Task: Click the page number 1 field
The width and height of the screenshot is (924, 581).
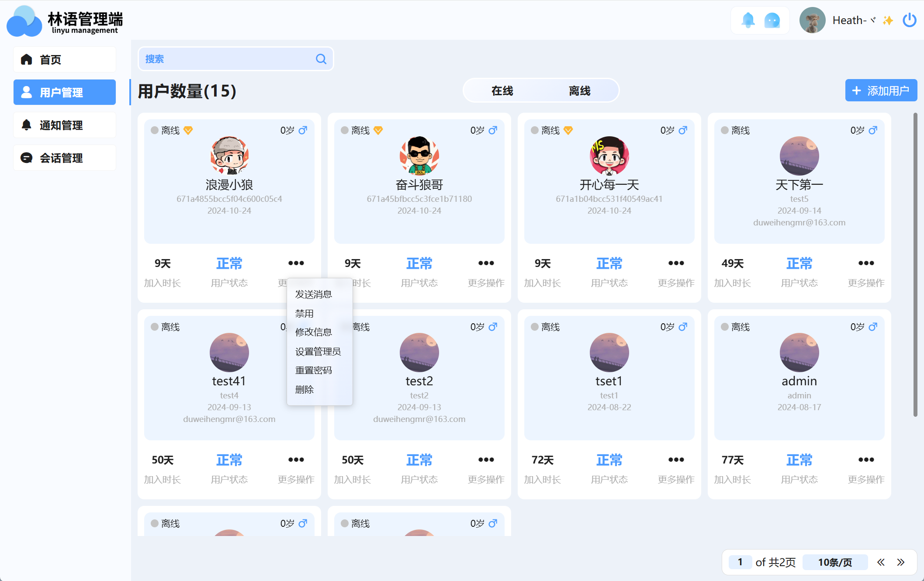Action: tap(740, 562)
